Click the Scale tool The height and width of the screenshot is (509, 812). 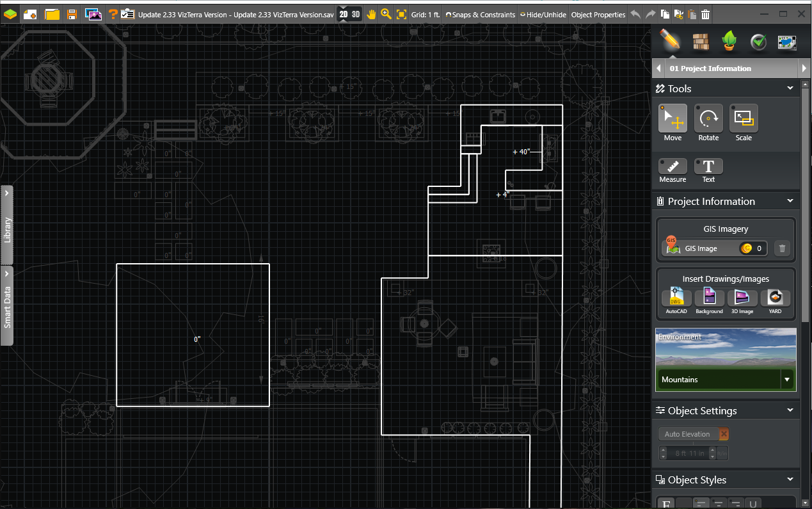coord(743,122)
